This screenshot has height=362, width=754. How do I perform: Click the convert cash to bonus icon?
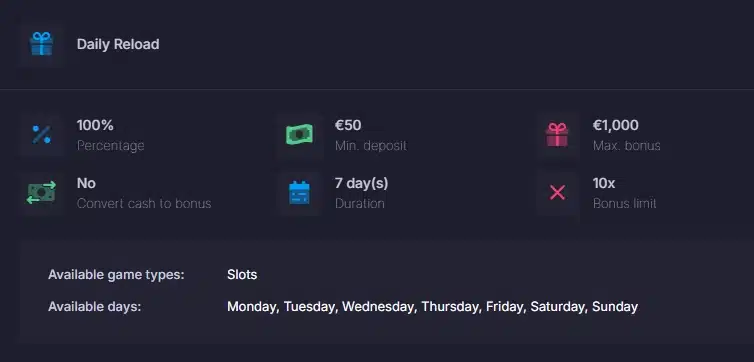point(41,193)
